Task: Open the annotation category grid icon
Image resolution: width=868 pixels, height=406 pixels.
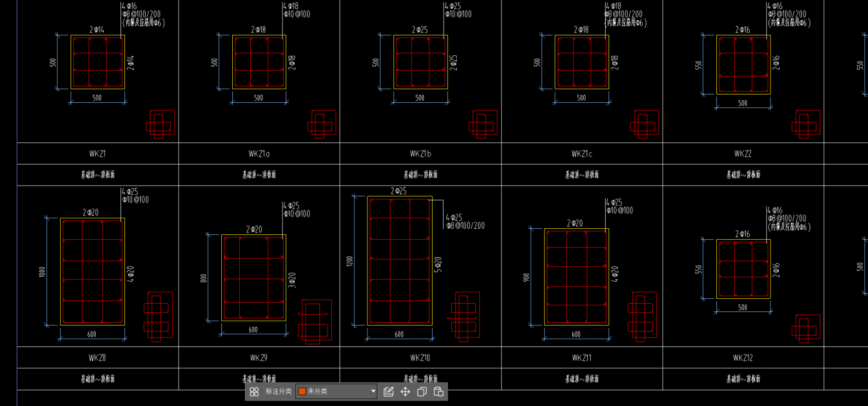Action: click(x=254, y=392)
